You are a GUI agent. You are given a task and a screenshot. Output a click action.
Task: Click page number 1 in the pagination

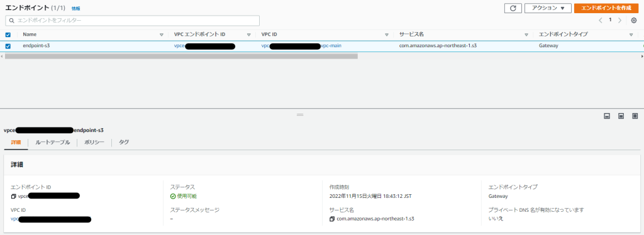pos(610,20)
